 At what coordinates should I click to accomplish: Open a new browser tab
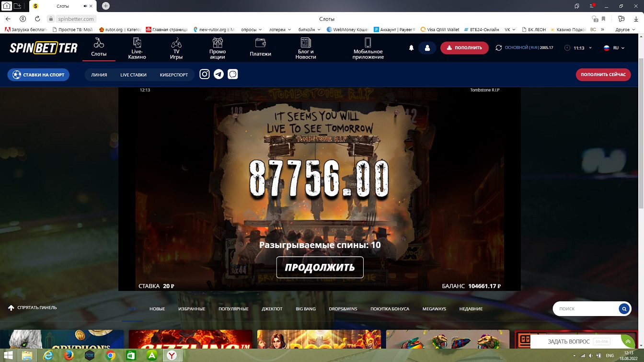[x=106, y=6]
